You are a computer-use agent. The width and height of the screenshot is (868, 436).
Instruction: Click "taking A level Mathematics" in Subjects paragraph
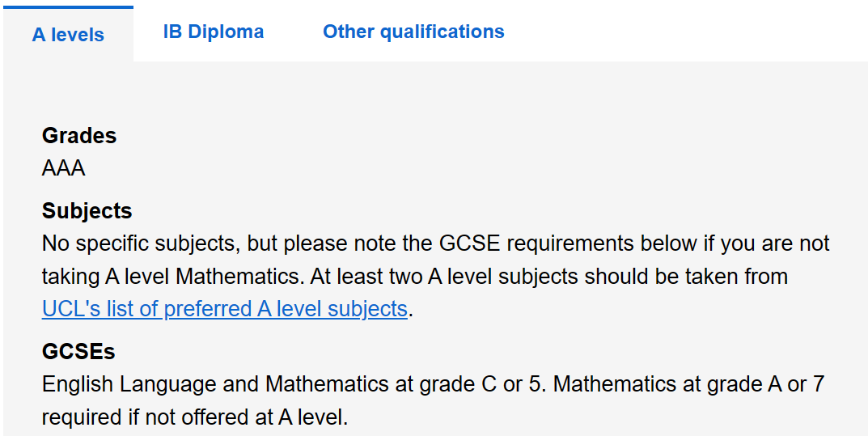click(x=172, y=277)
